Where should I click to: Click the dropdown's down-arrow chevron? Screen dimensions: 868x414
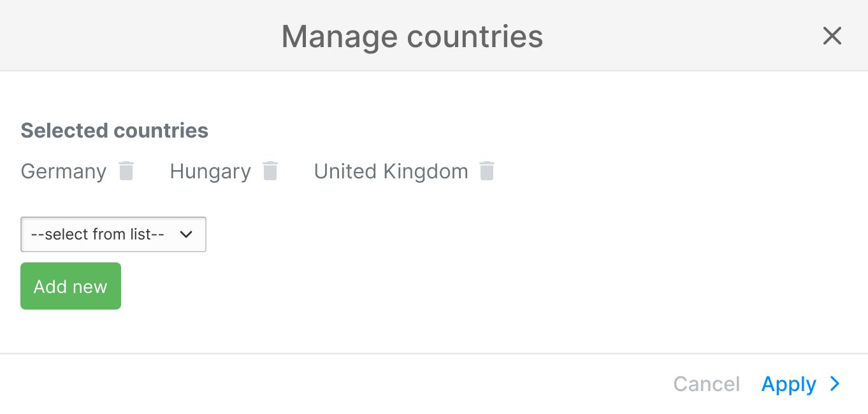click(x=186, y=234)
